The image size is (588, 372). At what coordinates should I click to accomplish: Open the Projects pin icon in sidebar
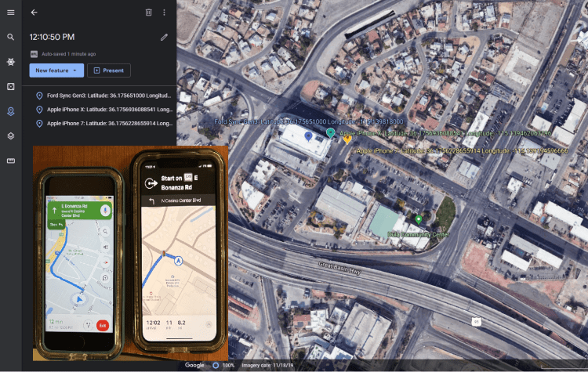(x=10, y=110)
